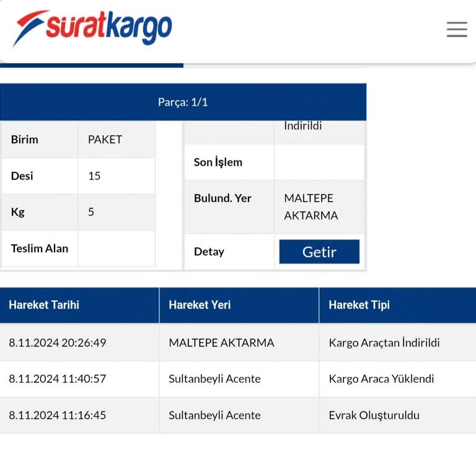Click the Desi value 15
The image size is (476, 476).
(94, 176)
